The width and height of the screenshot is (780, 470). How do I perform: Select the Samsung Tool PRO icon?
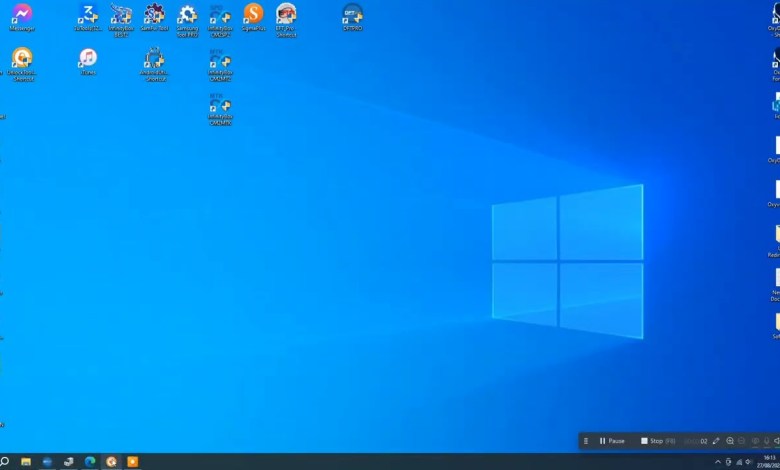coord(187,15)
